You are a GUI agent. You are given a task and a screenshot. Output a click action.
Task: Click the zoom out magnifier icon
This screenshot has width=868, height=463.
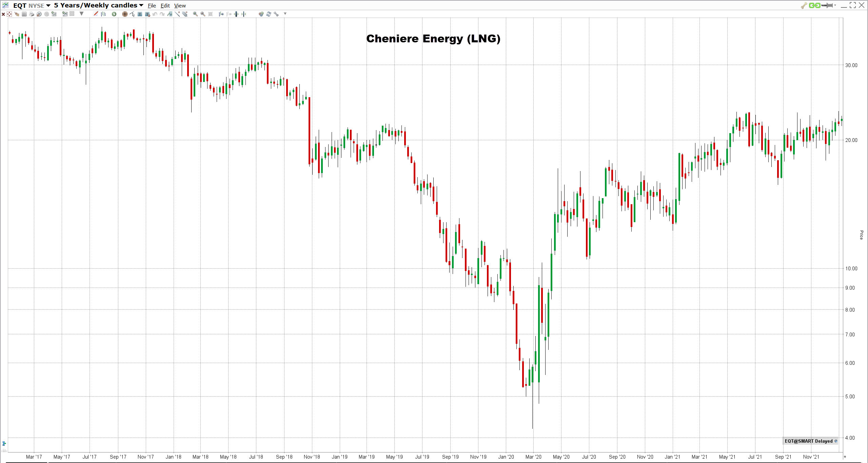[x=202, y=14]
